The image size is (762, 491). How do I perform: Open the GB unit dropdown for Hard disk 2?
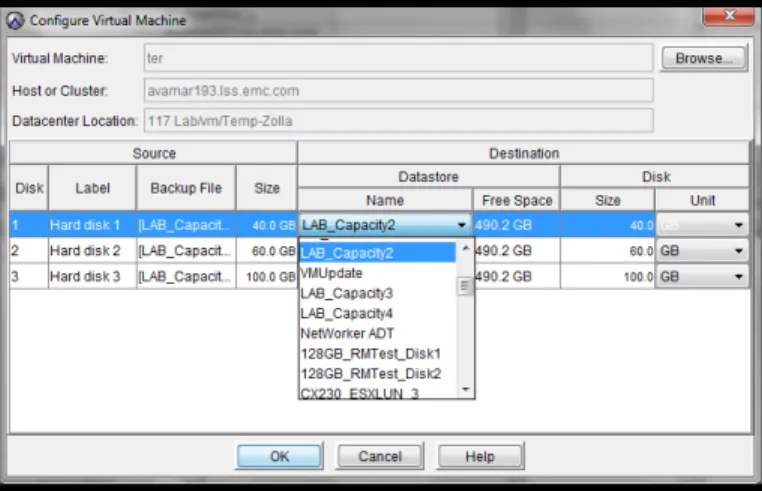738,251
